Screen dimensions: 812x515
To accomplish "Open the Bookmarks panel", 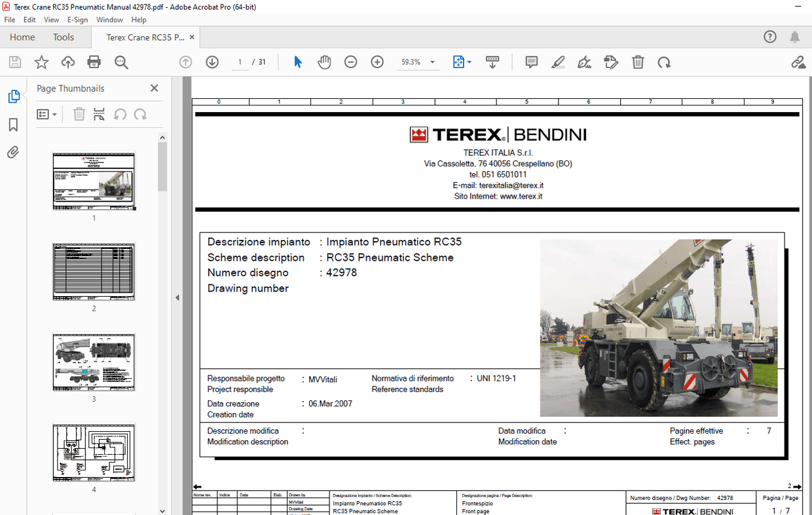I will (x=13, y=124).
